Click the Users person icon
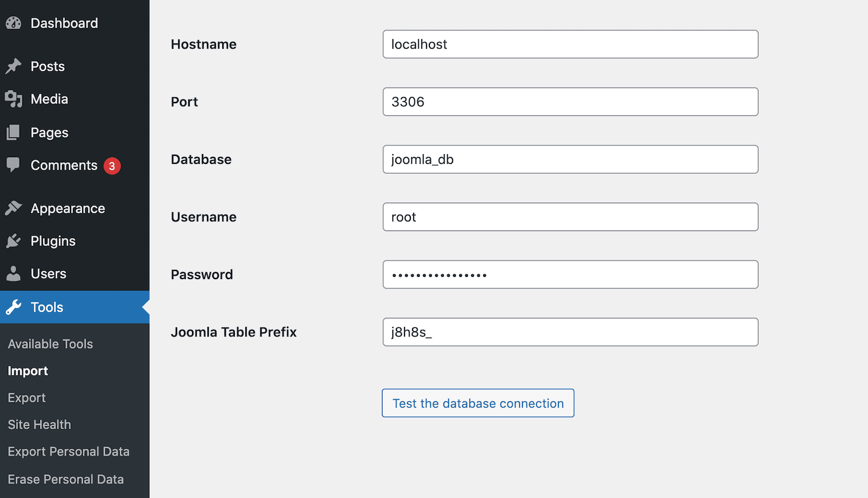This screenshot has height=498, width=868. pos(13,274)
